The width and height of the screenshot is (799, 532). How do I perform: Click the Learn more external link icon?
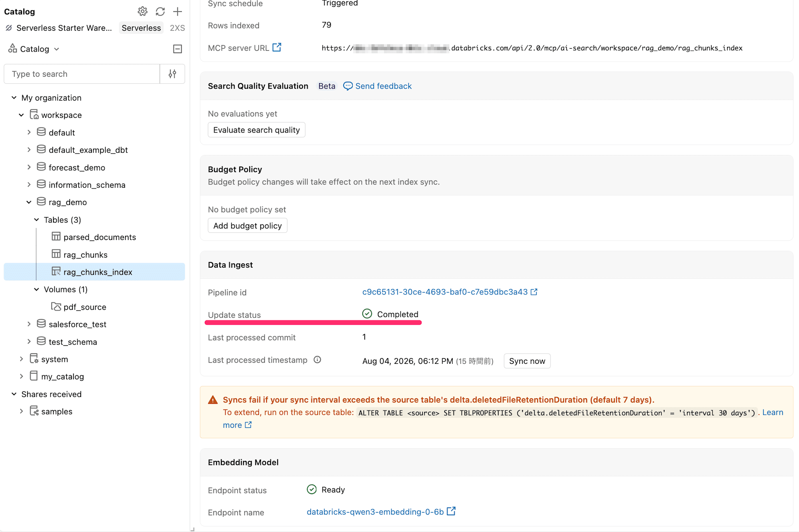pos(248,425)
